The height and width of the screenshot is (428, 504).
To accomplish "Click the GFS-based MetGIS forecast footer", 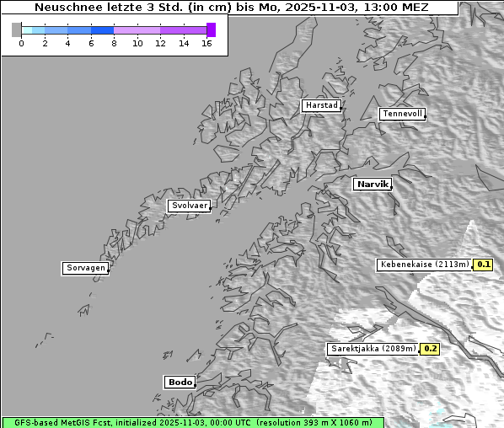I will (193, 423).
